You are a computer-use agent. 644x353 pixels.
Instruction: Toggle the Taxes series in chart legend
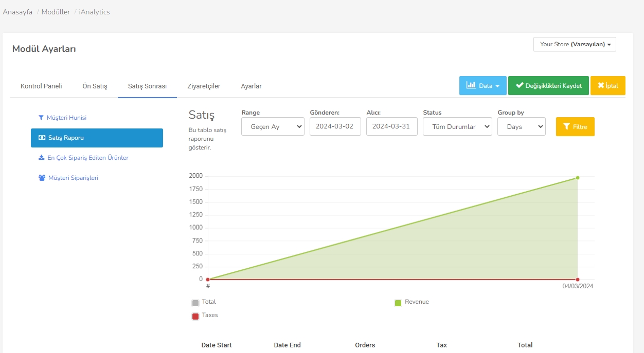(195, 316)
